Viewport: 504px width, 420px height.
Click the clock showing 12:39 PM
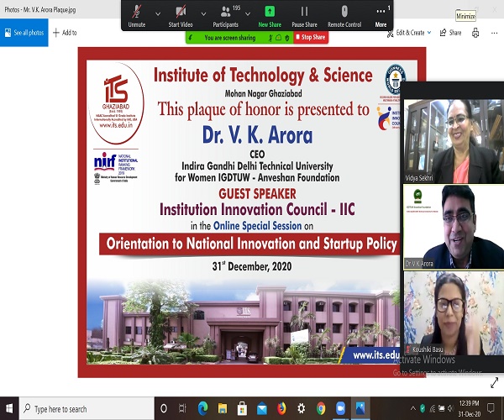[470, 409]
